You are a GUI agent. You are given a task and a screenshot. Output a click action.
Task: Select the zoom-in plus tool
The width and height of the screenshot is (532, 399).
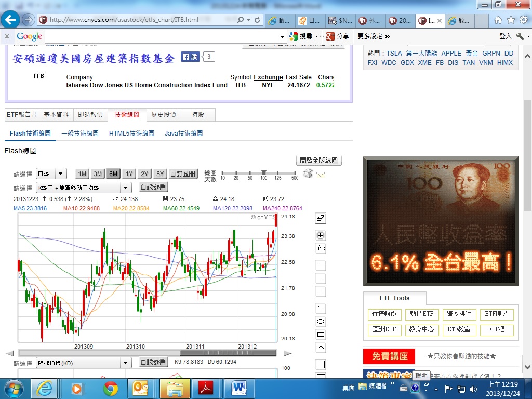[321, 235]
